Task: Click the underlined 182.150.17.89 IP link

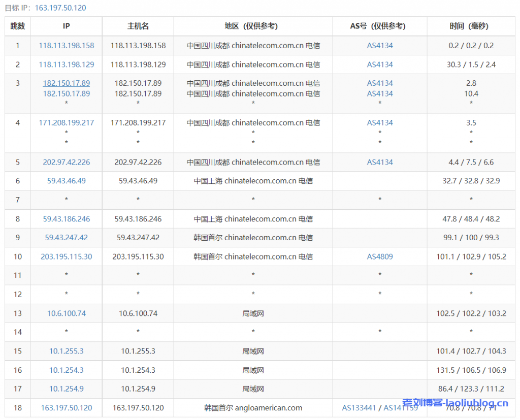Action: point(67,83)
